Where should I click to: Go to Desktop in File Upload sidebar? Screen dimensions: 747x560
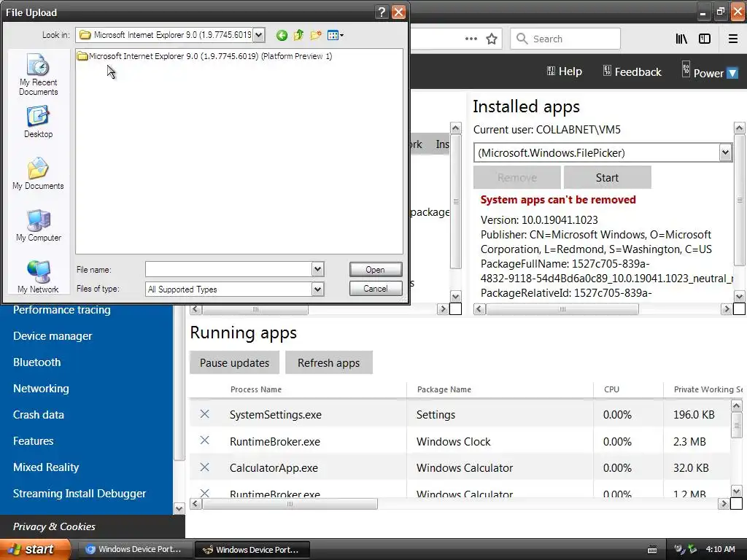click(38, 122)
